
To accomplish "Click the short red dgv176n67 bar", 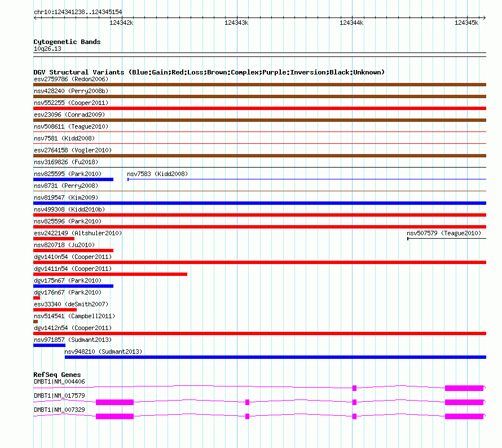I will tap(37, 298).
